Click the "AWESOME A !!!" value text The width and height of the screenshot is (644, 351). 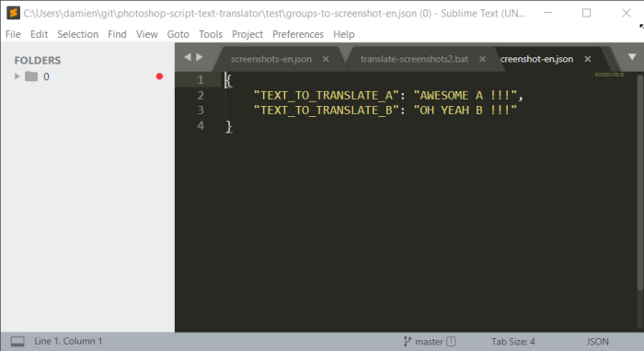[465, 96]
